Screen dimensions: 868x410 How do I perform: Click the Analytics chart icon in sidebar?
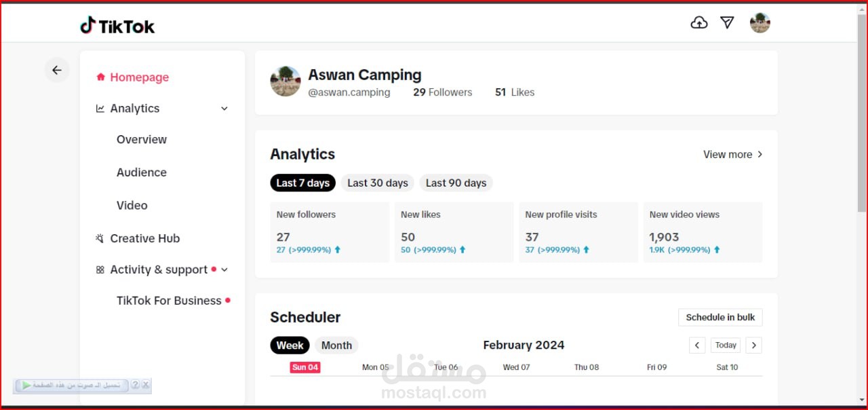pos(100,109)
